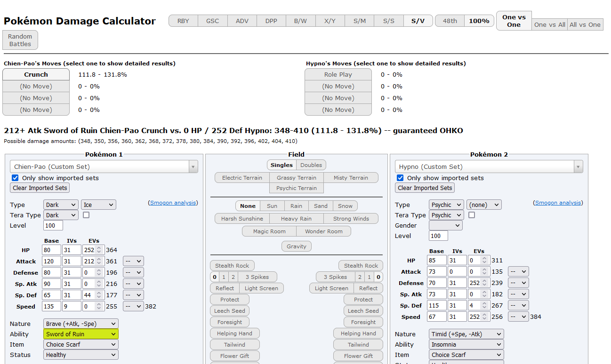Click Chien-Pao's Level input field
This screenshot has height=364, width=611.
click(53, 225)
